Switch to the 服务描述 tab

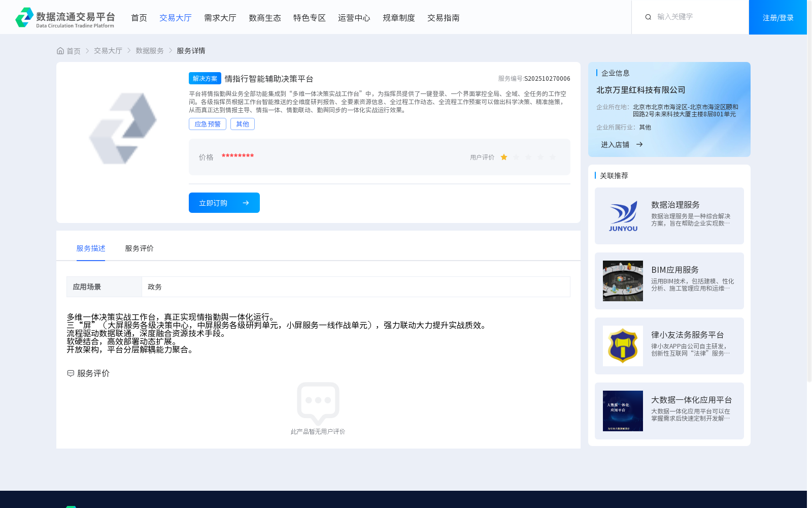pyautogui.click(x=91, y=248)
